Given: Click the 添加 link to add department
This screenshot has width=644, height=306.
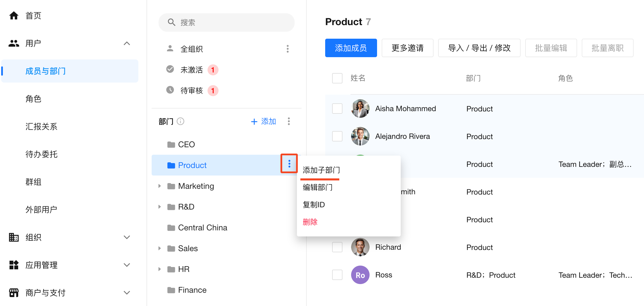Looking at the screenshot, I should coord(263,121).
